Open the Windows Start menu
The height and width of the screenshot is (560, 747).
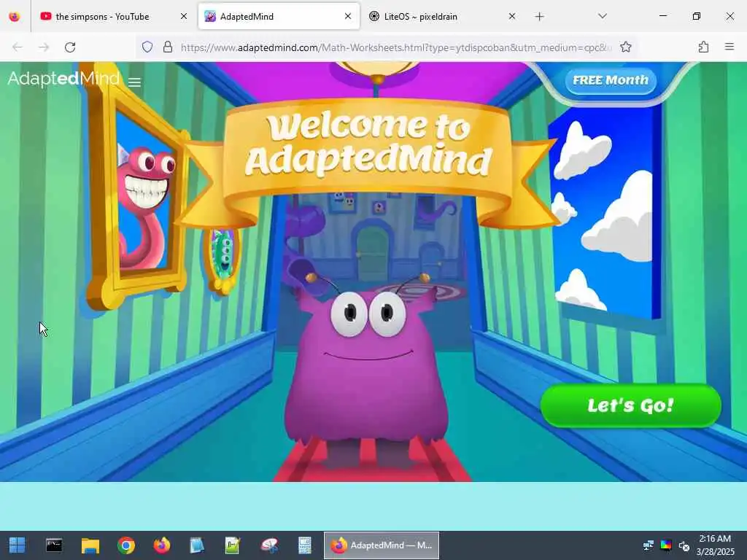tap(18, 545)
